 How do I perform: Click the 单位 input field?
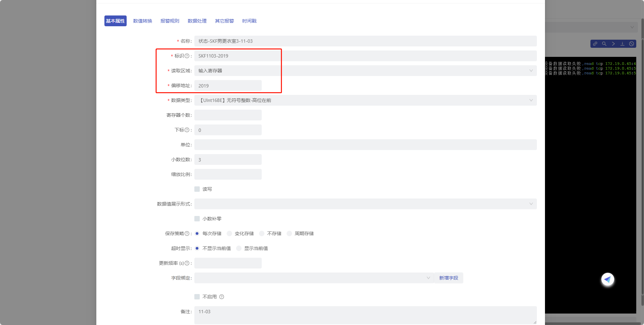(x=365, y=145)
